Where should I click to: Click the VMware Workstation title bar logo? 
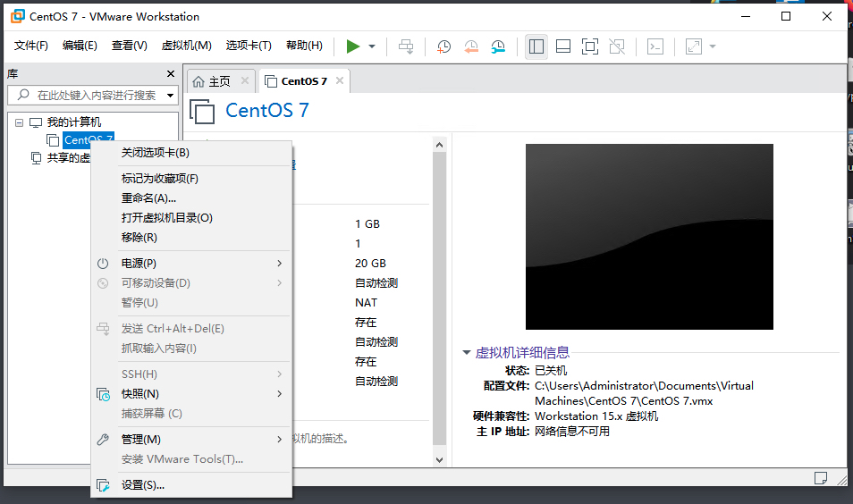click(x=17, y=16)
